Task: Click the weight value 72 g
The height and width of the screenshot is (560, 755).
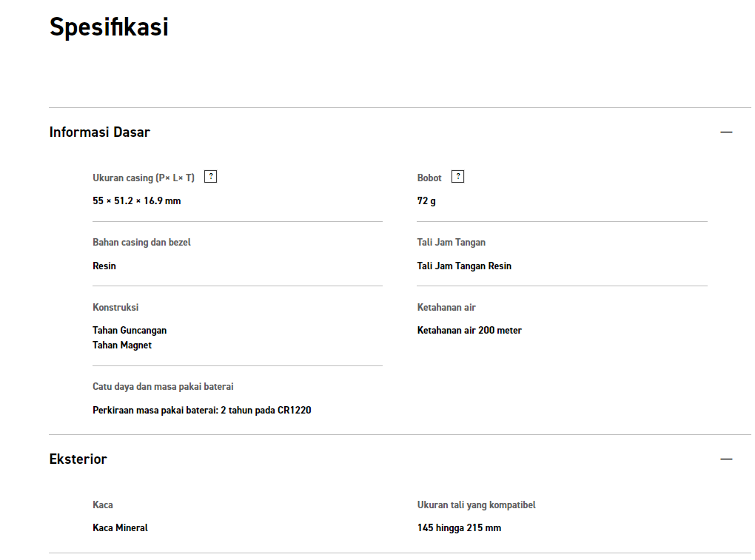Action: tap(426, 200)
